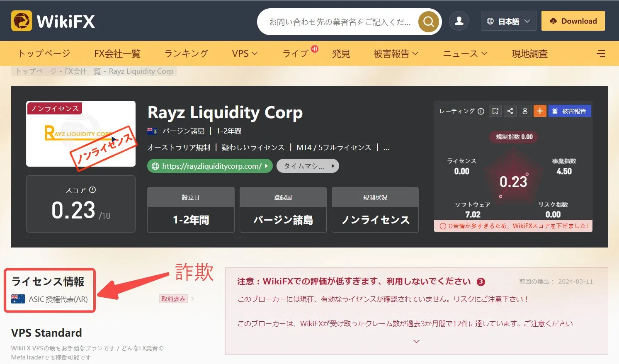This screenshot has width=619, height=364.
Task: Bookmark this broker with the flag-plus icon
Action: (495, 111)
